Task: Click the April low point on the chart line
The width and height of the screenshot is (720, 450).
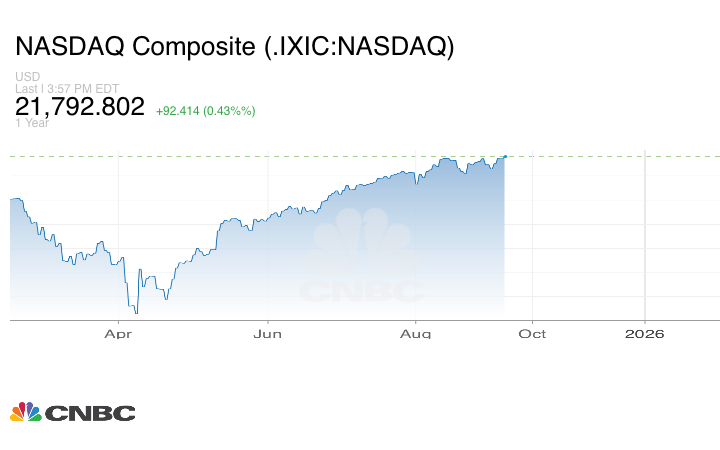Action: pyautogui.click(x=135, y=312)
